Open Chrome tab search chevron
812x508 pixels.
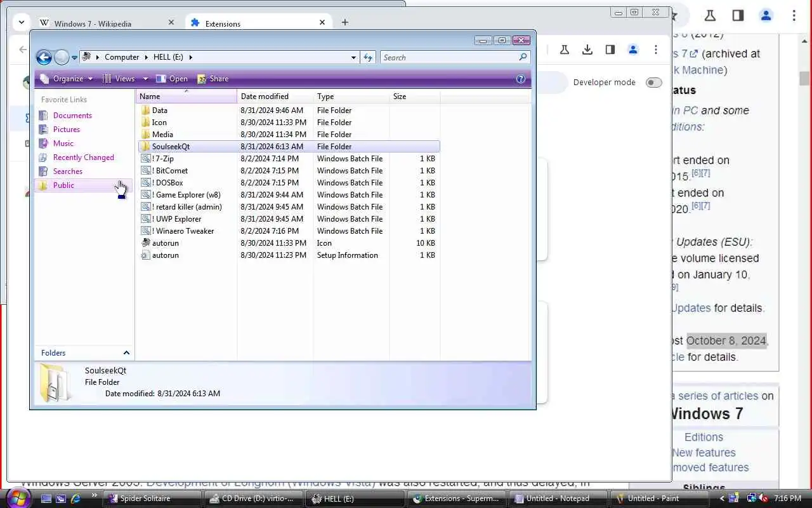click(22, 22)
